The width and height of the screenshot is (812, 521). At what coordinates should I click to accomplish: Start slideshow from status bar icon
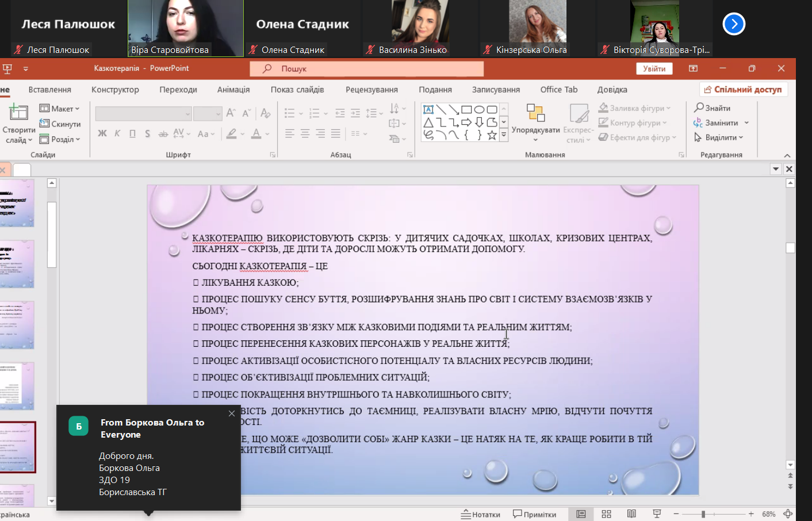(x=657, y=514)
